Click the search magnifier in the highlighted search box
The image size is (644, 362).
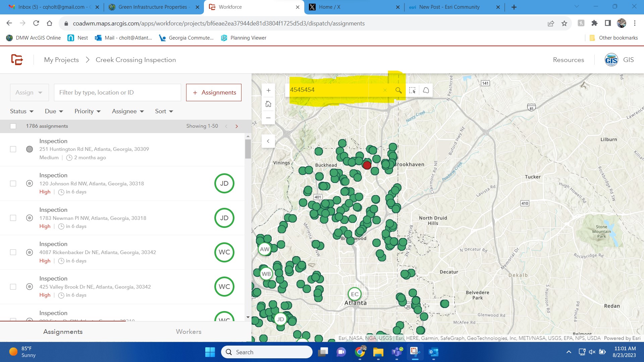click(x=399, y=90)
